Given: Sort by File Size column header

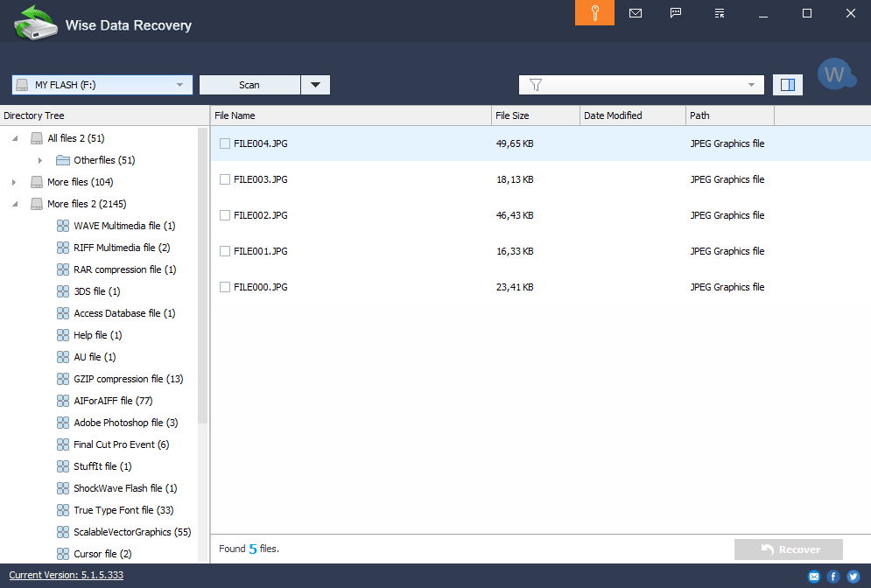Looking at the screenshot, I should pos(535,115).
